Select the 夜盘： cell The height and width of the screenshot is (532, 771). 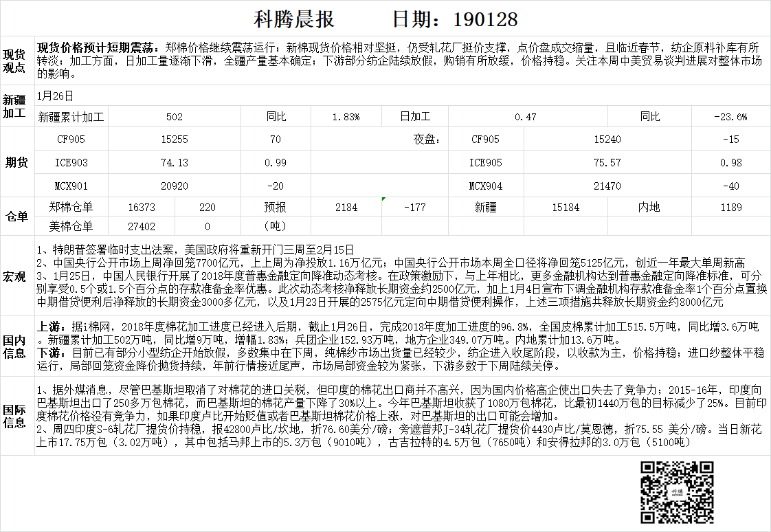click(425, 140)
